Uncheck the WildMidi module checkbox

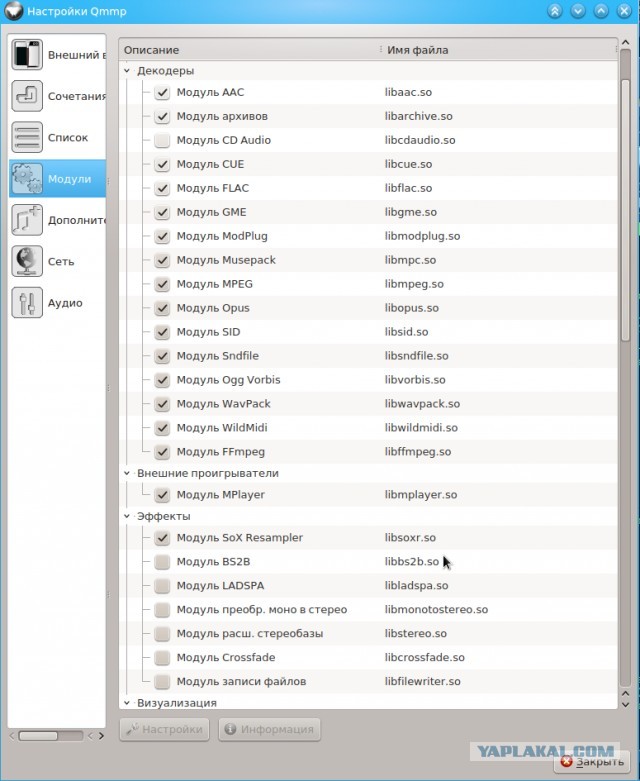tap(162, 428)
